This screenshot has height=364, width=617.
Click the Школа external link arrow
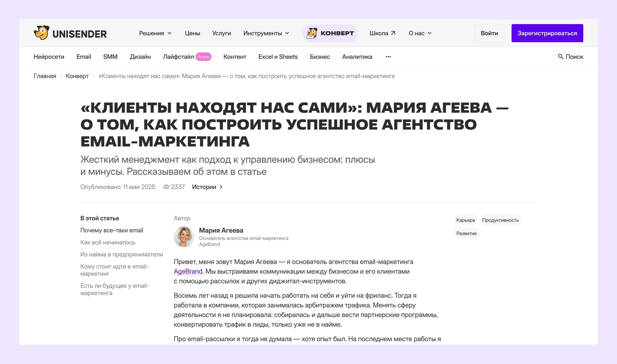click(x=393, y=33)
